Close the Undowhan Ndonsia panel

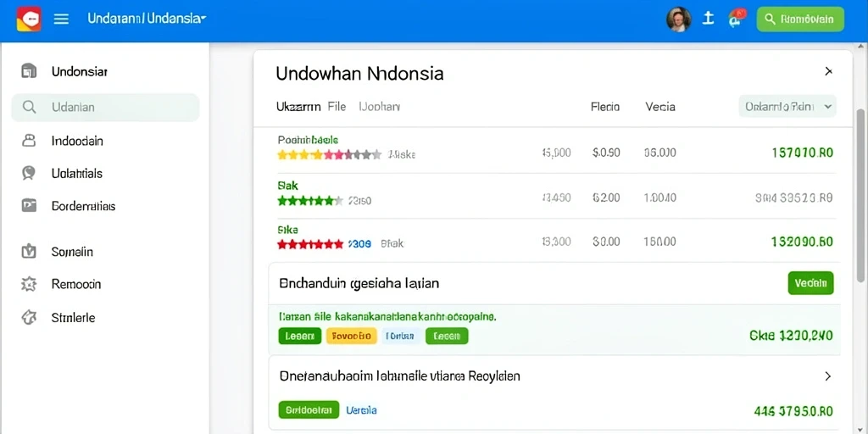[x=829, y=71]
